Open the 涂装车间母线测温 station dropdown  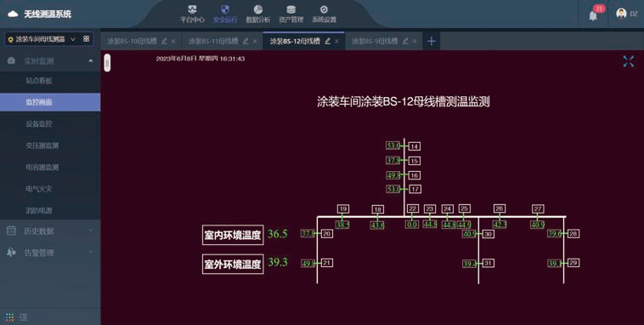tap(49, 39)
